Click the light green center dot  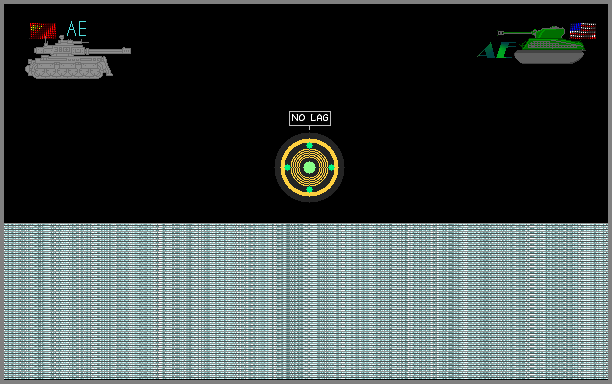(x=310, y=167)
